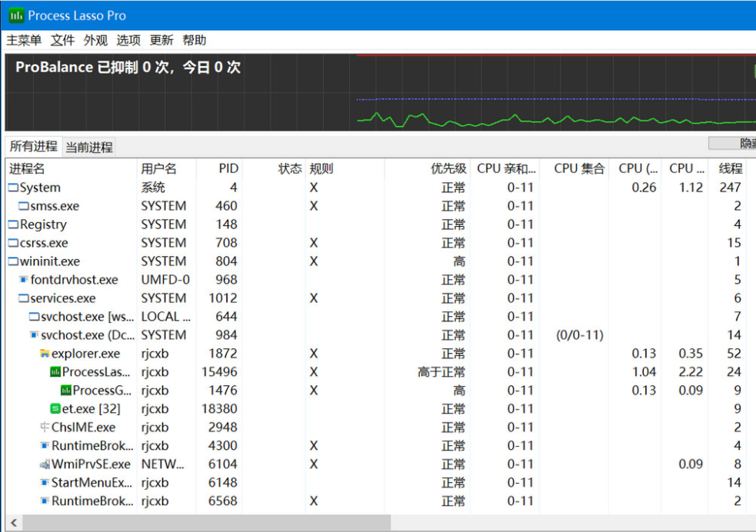Click the WmiPrvSE.exe process icon
Image resolution: width=756 pixels, height=532 pixels.
[x=45, y=464]
